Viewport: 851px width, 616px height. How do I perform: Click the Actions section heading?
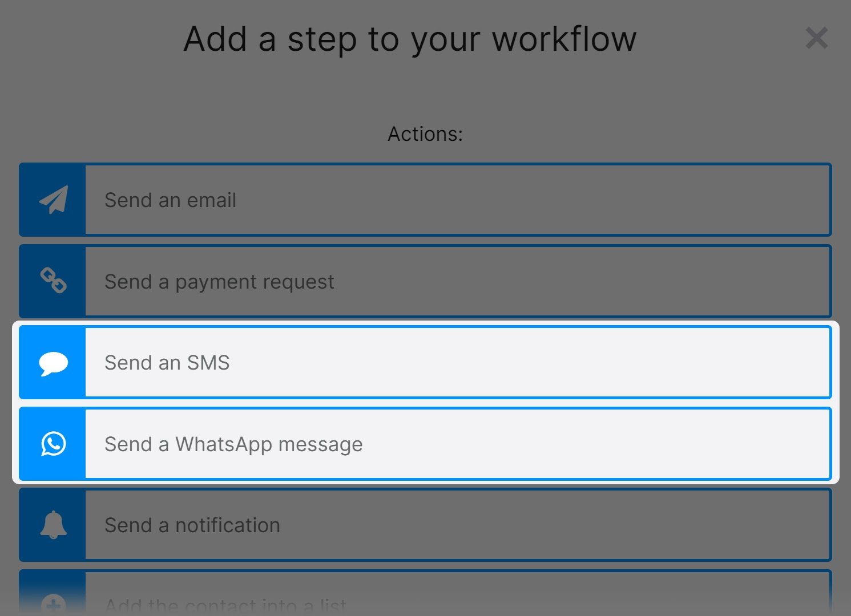[x=425, y=133]
